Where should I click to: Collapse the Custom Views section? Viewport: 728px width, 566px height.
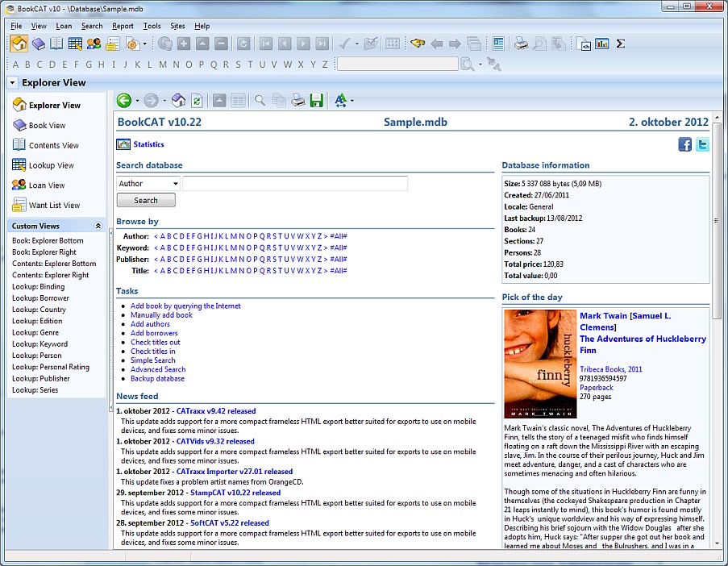coord(98,226)
